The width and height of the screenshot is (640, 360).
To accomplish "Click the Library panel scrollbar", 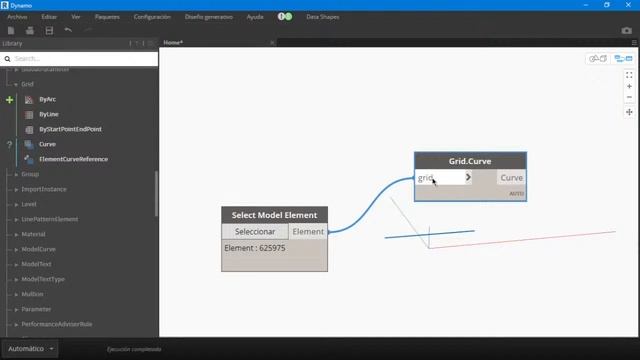I will (x=156, y=194).
